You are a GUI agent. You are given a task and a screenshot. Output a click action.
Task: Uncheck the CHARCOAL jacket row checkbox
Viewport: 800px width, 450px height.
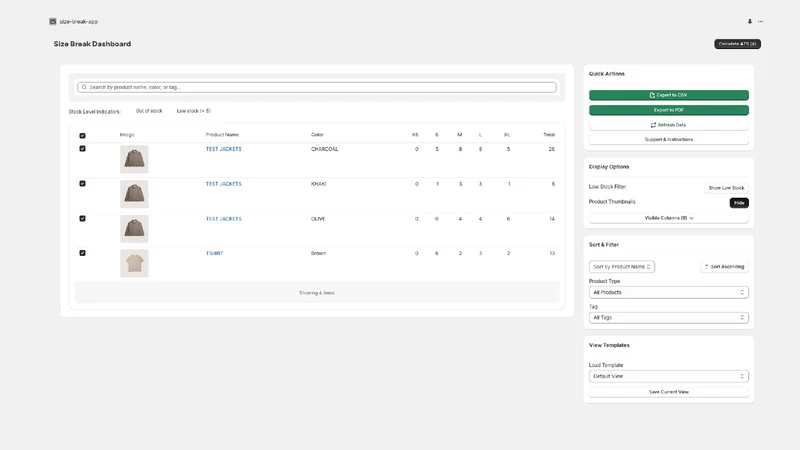pos(82,148)
